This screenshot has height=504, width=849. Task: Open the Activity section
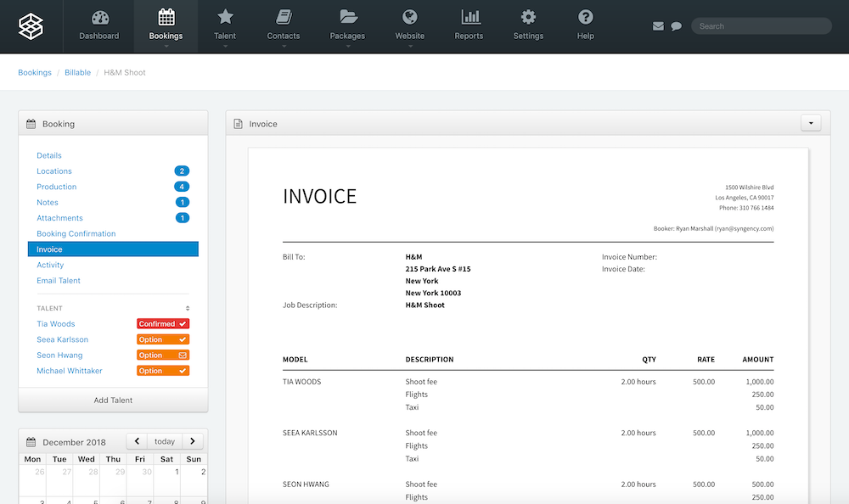coord(50,266)
